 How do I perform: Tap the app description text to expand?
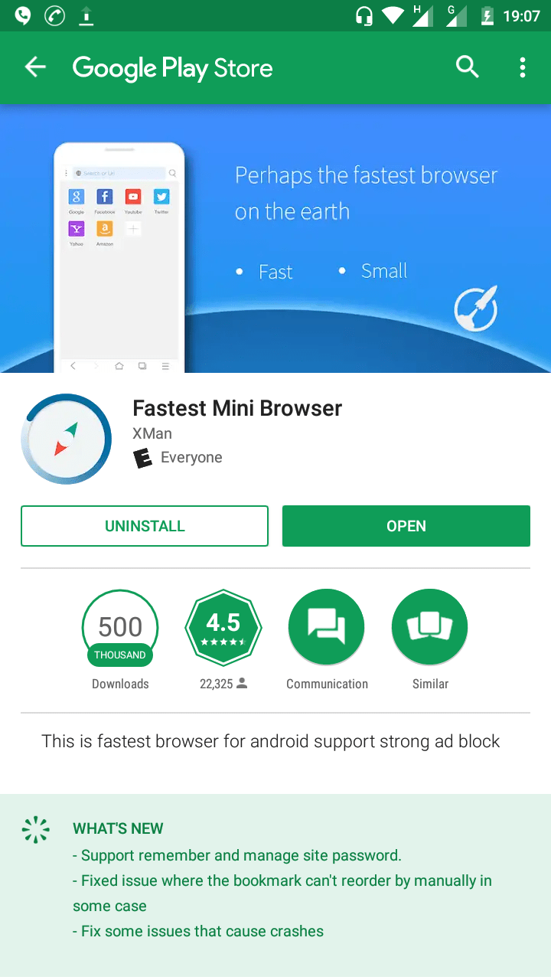pos(271,741)
